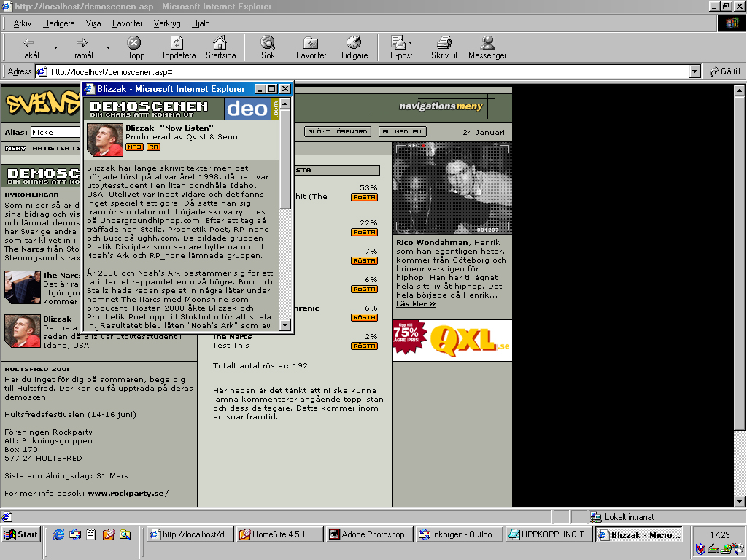Stop page loading with Stopp icon

(x=134, y=43)
